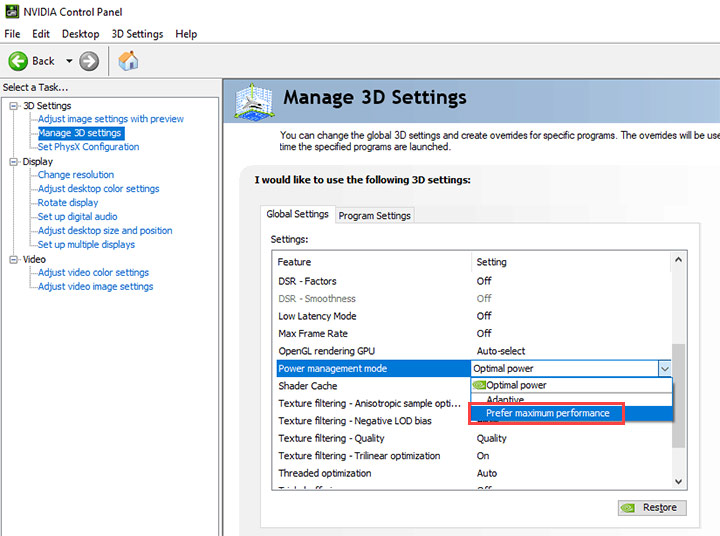Select Set PhysX Configuration in tree
The width and height of the screenshot is (720, 536).
click(88, 147)
